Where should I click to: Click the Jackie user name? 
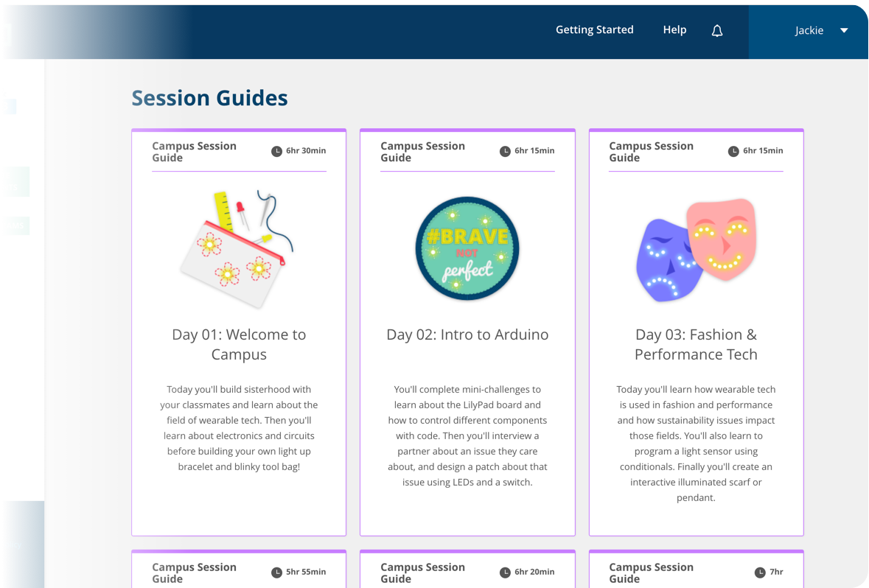coord(809,30)
